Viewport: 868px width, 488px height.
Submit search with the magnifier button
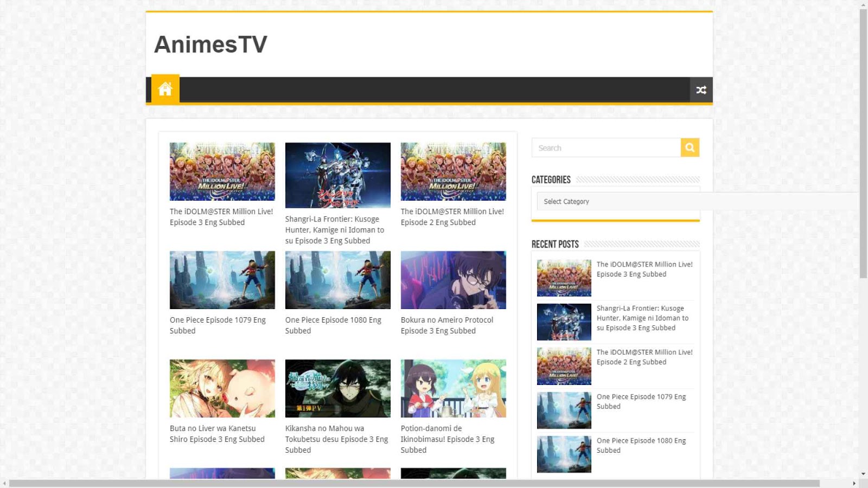click(x=690, y=147)
